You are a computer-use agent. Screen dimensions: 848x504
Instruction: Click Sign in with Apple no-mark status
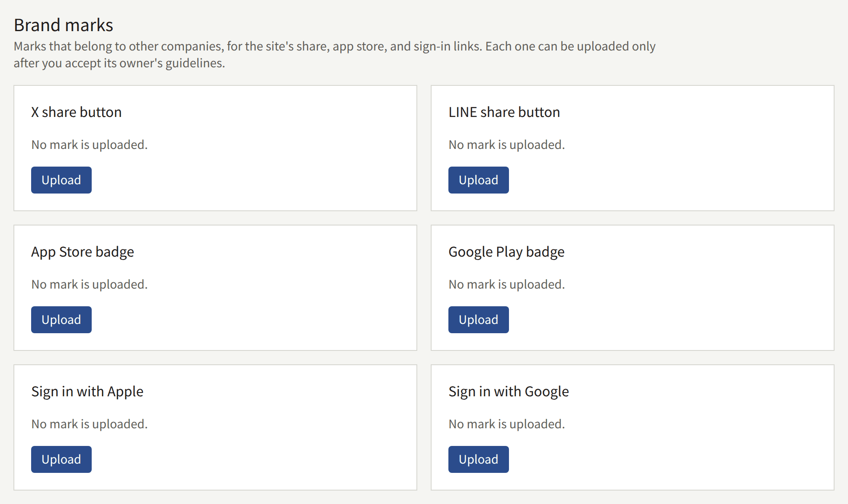coord(90,424)
